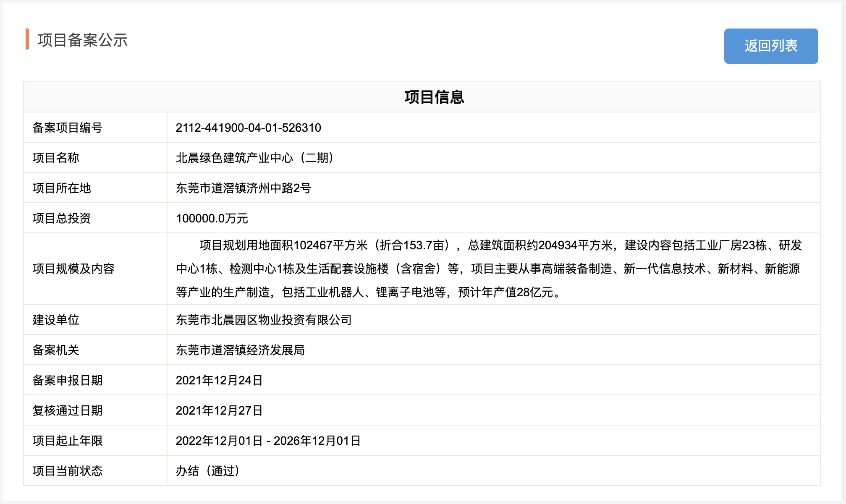Select project number 2112-441900-04-01-526310
This screenshot has width=846, height=504.
pyautogui.click(x=249, y=128)
